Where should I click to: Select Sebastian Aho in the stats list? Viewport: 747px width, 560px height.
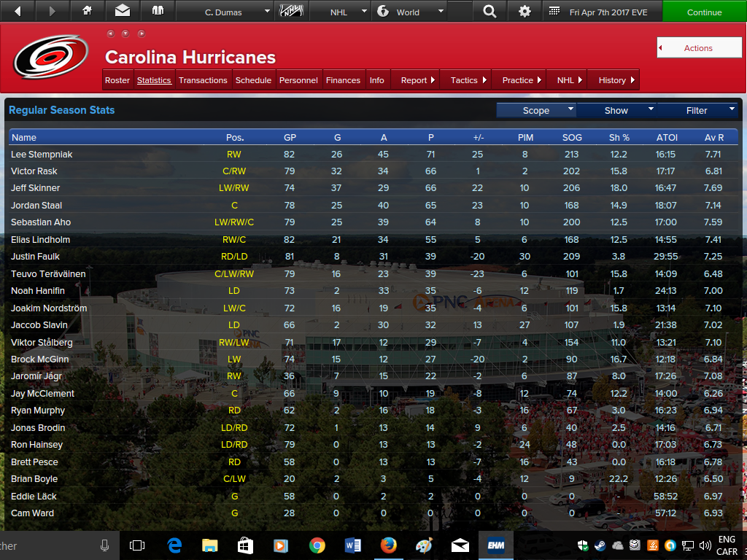373,222
